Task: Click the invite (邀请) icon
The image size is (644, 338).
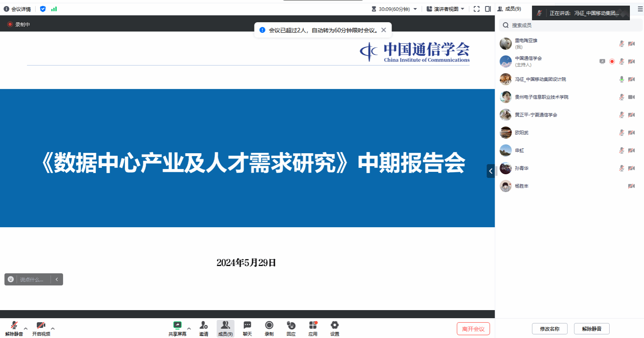Action: 203,325
